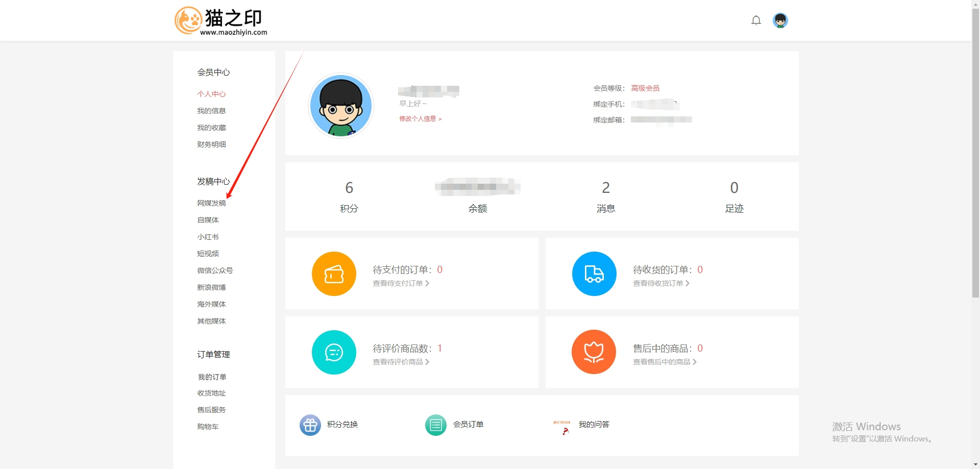The image size is (980, 469).
Task: Click 查看待支付订单 link
Action: (401, 283)
